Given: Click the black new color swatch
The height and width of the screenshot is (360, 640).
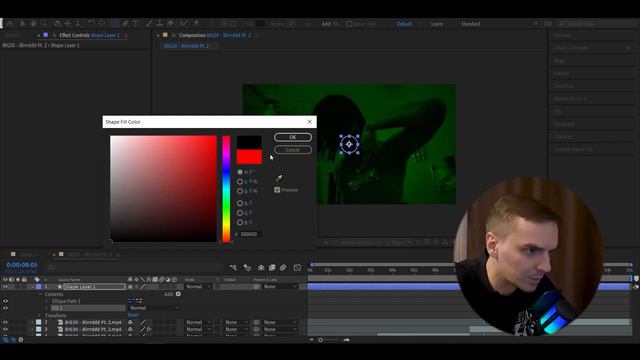Looking at the screenshot, I should tap(249, 142).
